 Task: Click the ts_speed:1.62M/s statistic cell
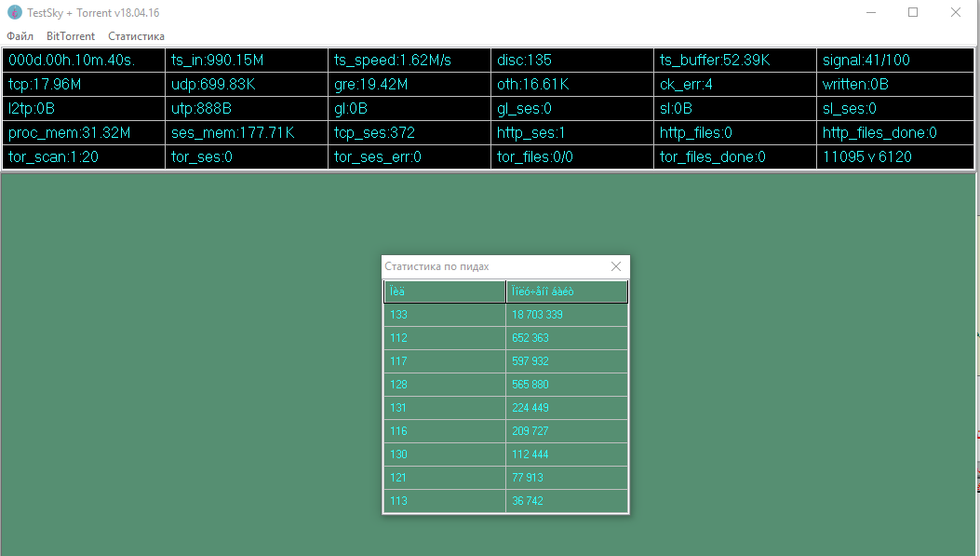409,61
